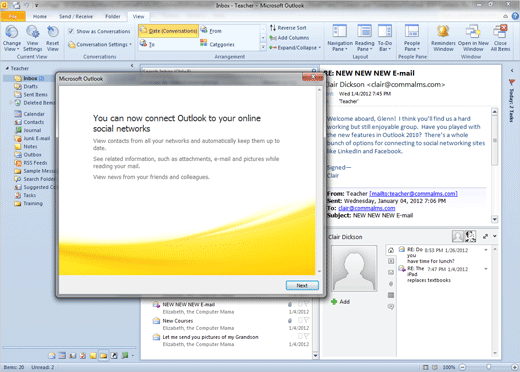Select the Training folder

[x=29, y=203]
